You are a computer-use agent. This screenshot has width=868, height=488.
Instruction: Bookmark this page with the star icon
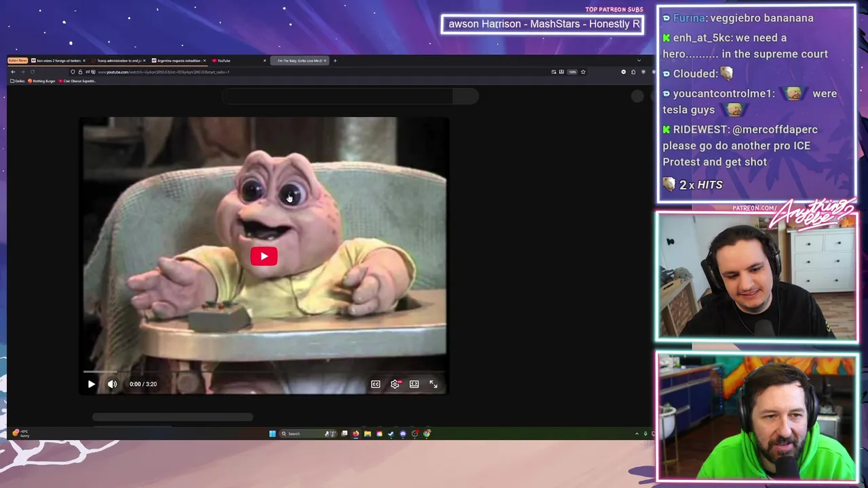(583, 72)
